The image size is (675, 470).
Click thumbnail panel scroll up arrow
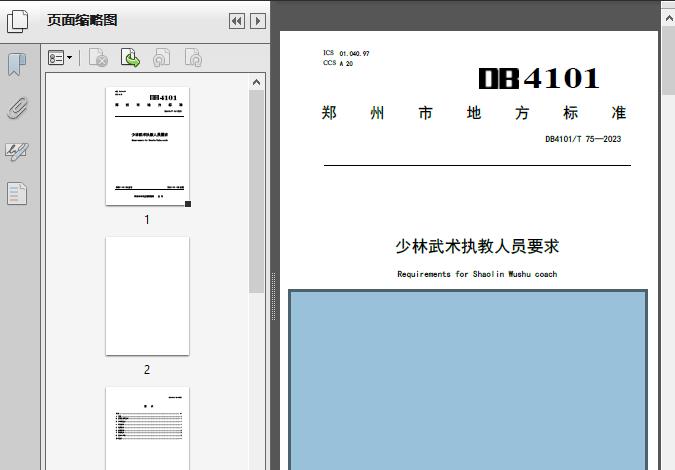[x=257, y=82]
